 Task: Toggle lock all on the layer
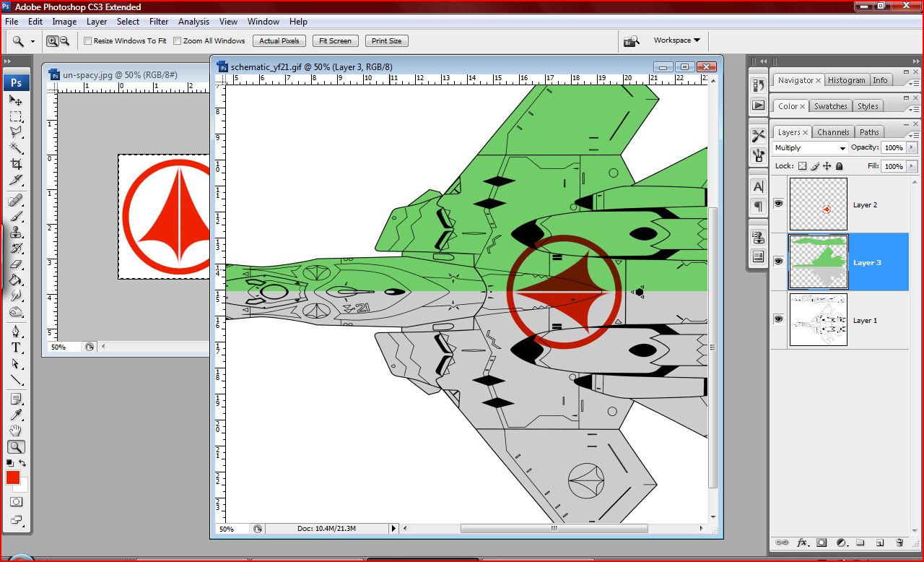tap(839, 166)
